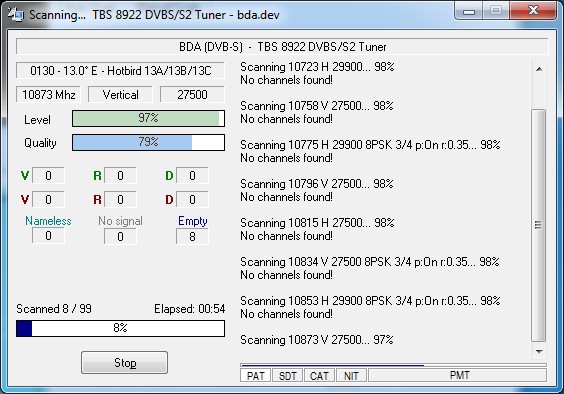Click the PAT indicator
Viewport: 564px width, 394px height.
(255, 376)
